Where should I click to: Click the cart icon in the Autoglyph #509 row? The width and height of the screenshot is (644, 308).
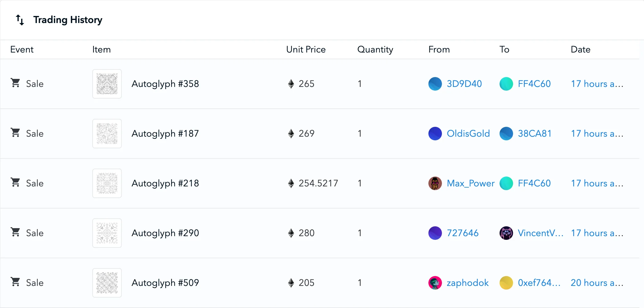[15, 282]
